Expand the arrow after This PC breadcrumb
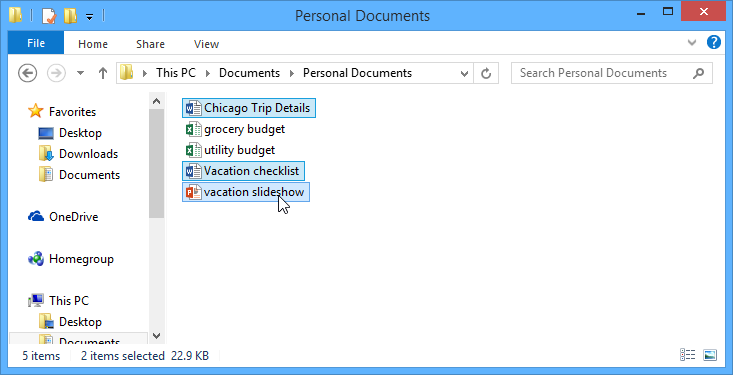 (x=208, y=73)
